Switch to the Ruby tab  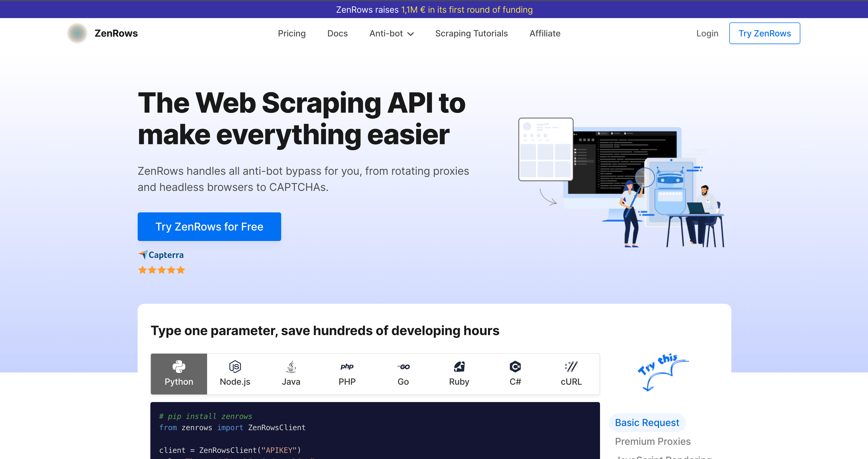click(x=459, y=374)
